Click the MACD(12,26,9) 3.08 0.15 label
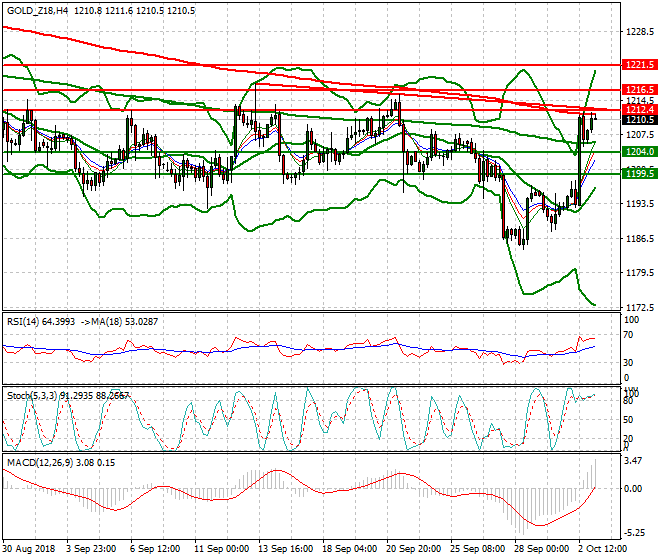Viewport: 660px width, 560px height. (x=61, y=463)
